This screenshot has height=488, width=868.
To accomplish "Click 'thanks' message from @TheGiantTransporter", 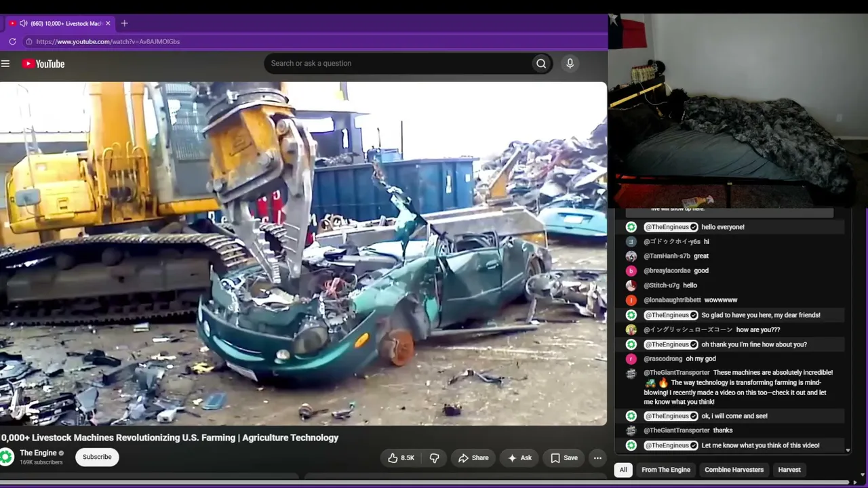I will click(x=723, y=430).
